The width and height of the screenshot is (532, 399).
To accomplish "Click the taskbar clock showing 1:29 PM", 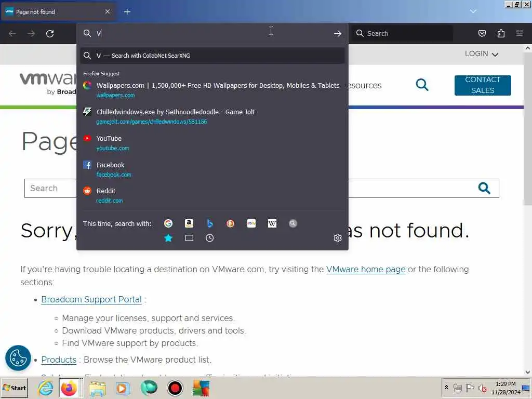I will [x=506, y=388].
